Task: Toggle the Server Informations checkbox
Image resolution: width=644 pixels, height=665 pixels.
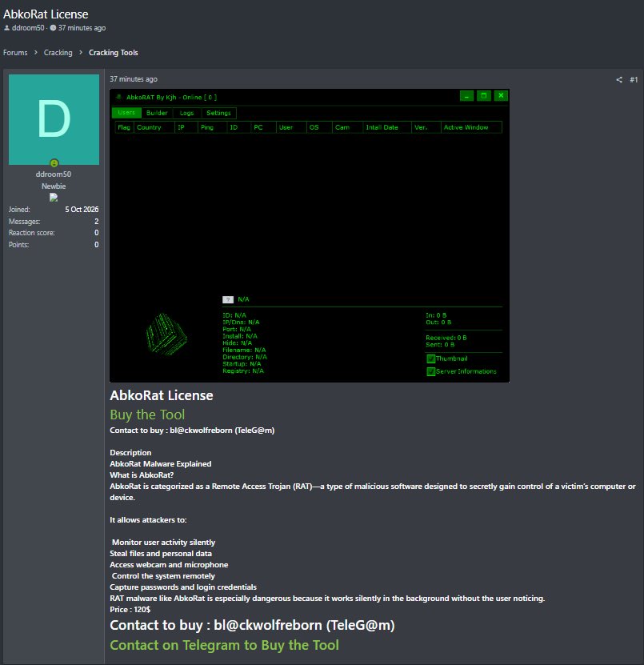Action: [x=430, y=371]
